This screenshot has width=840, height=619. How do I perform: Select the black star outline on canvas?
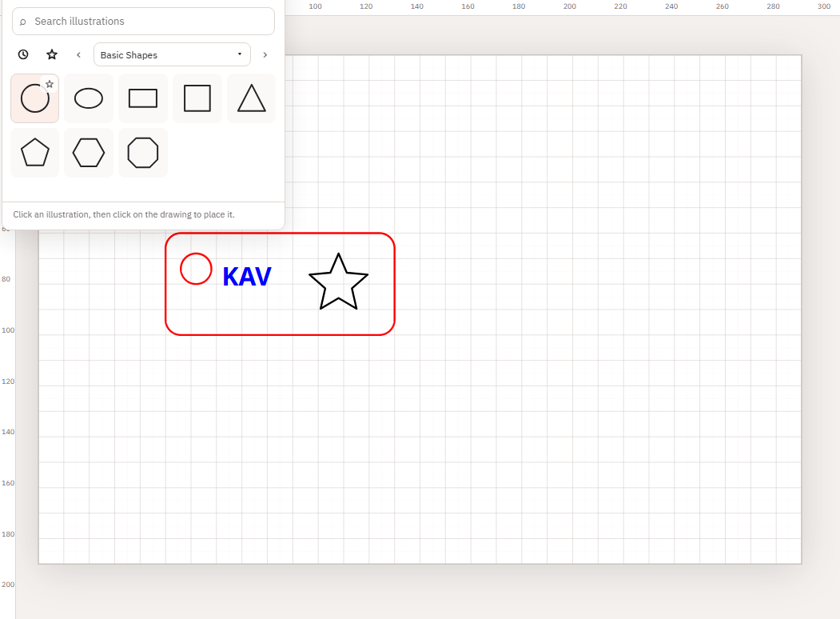(x=339, y=282)
